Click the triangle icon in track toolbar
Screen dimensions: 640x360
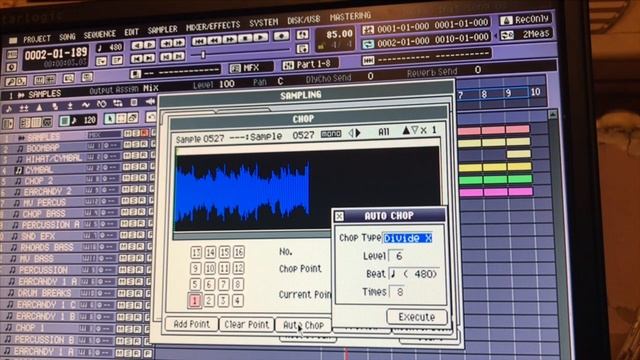click(x=39, y=108)
